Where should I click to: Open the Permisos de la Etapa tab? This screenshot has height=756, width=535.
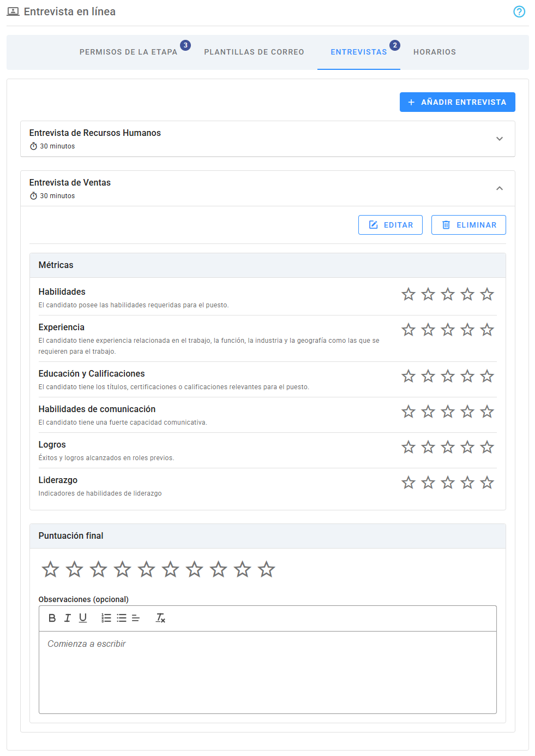click(x=128, y=52)
